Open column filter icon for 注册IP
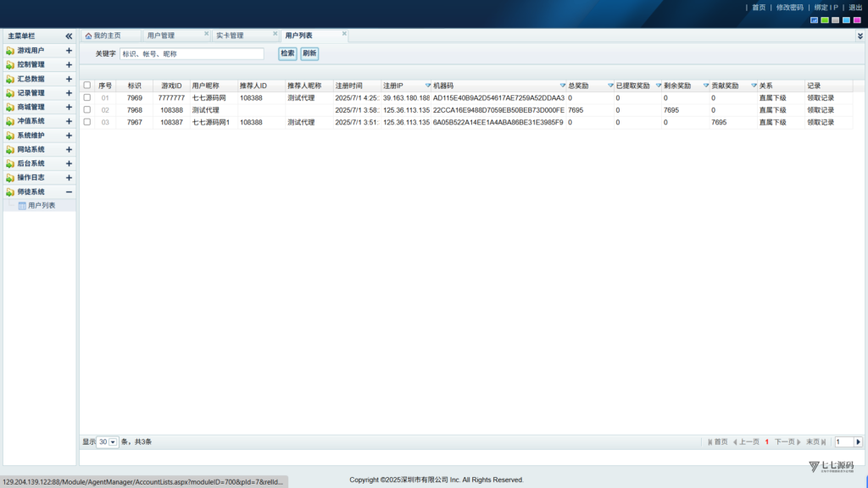 428,86
